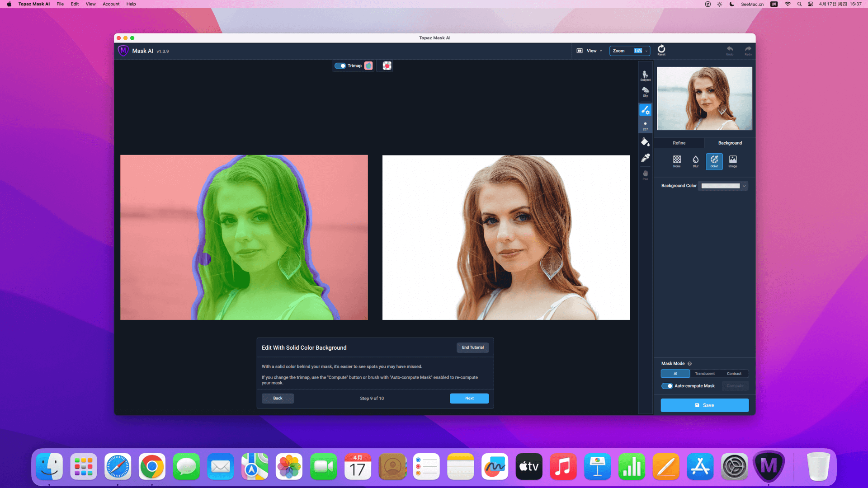The width and height of the screenshot is (868, 488).
Task: Click Next in the tutorial dialog
Action: (469, 398)
